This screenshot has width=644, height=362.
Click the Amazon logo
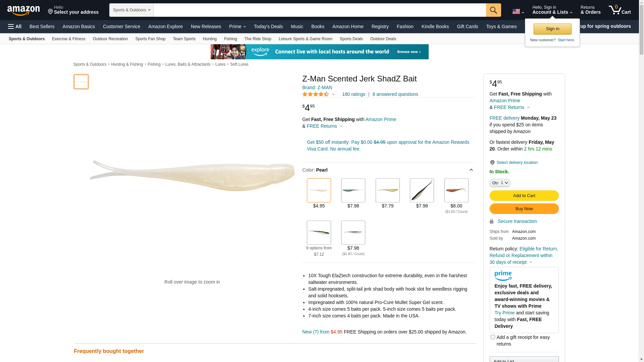tap(23, 11)
